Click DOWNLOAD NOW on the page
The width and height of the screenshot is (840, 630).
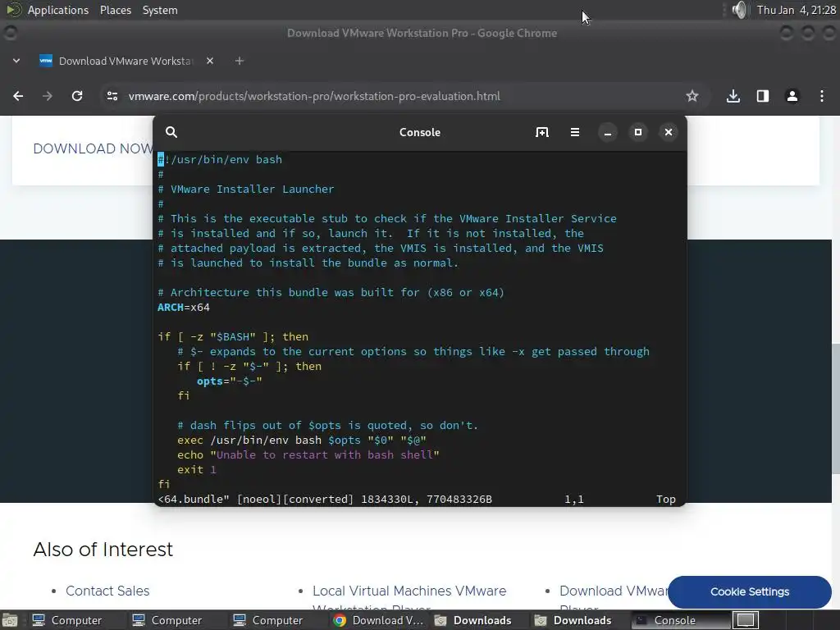click(94, 148)
